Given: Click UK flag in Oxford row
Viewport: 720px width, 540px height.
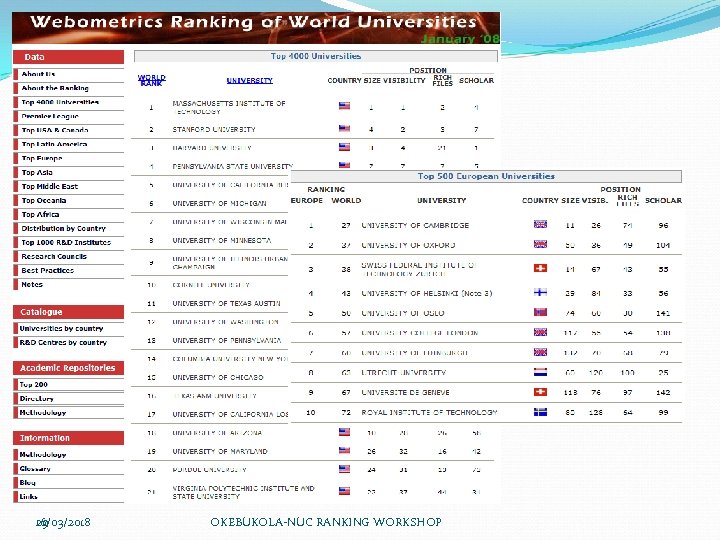Looking at the screenshot, I should (540, 244).
